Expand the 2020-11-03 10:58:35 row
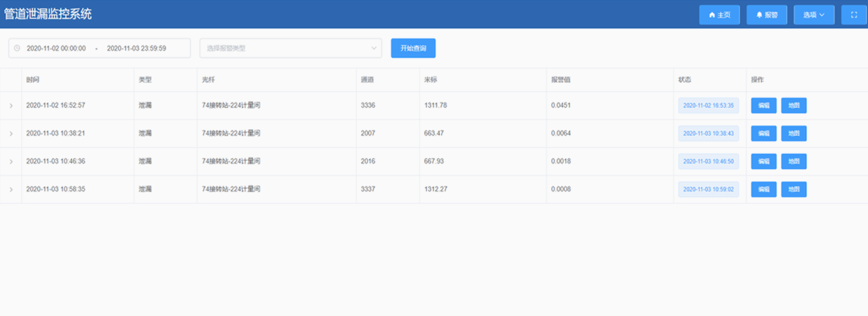The height and width of the screenshot is (316, 868). coord(11,190)
